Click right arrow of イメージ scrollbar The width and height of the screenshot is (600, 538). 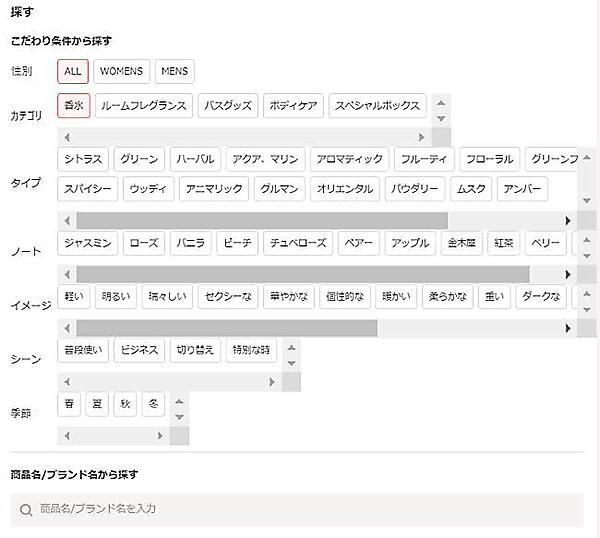tap(568, 328)
